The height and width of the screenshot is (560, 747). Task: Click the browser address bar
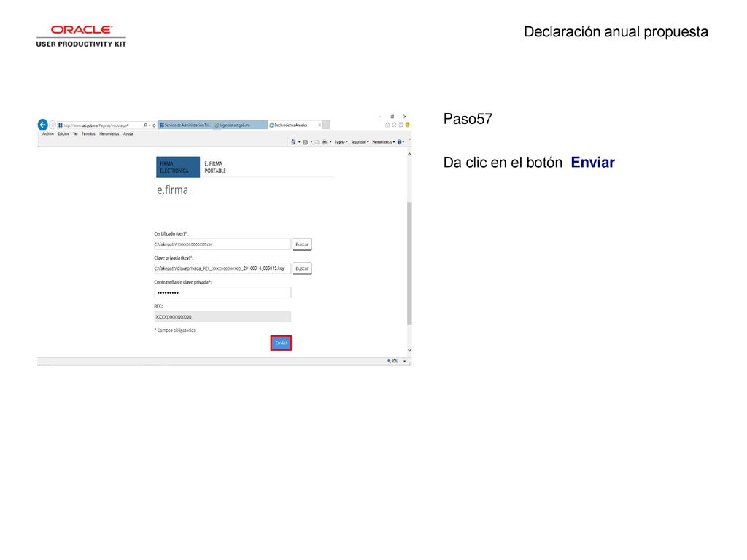100,125
